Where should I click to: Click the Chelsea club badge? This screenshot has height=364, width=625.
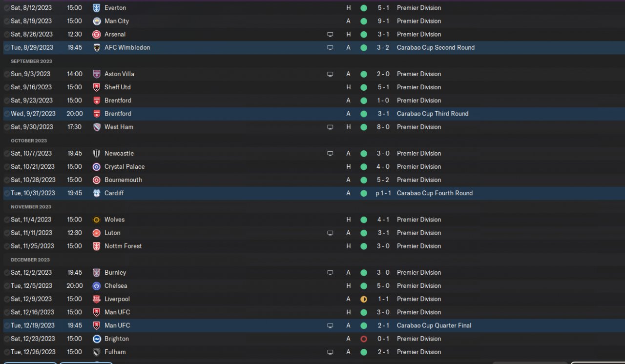pyautogui.click(x=97, y=286)
